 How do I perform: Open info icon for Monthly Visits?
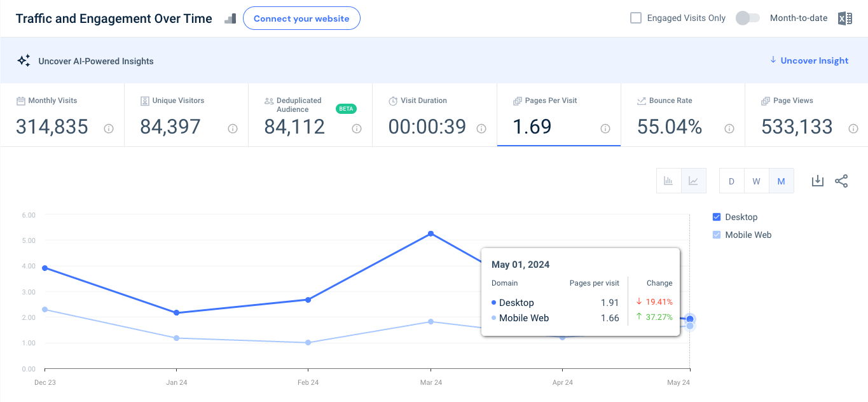click(x=109, y=128)
